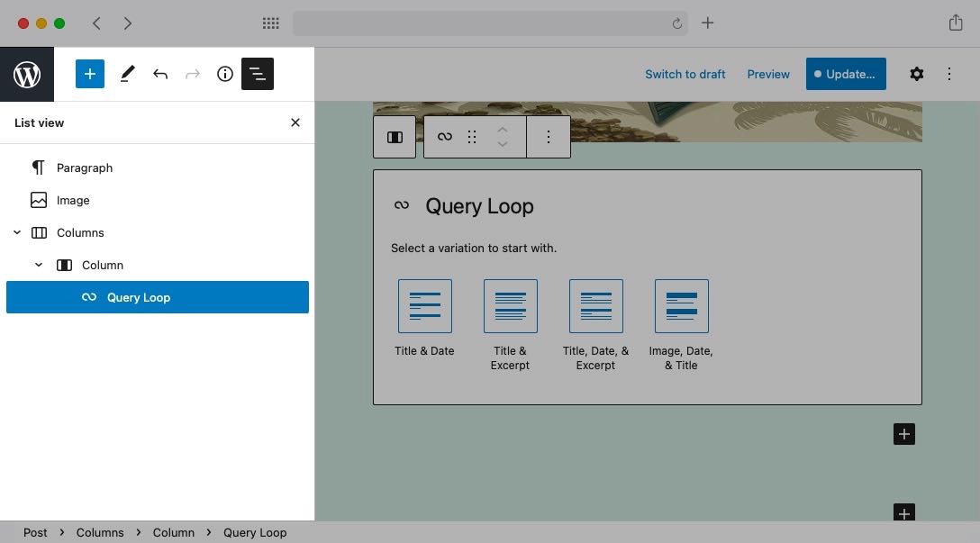Collapse the Columns item in List view

pyautogui.click(x=16, y=231)
